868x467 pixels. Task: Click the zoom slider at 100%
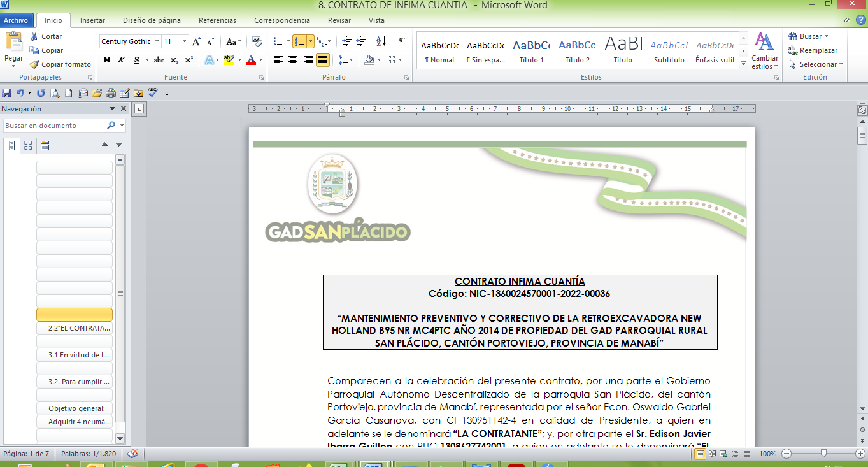[823, 454]
